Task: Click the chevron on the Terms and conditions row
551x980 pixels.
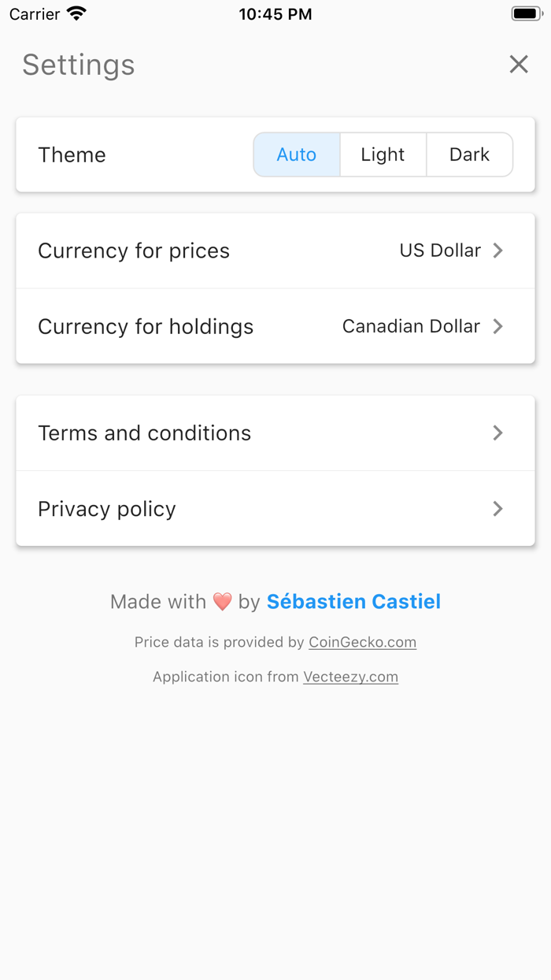Action: click(497, 432)
